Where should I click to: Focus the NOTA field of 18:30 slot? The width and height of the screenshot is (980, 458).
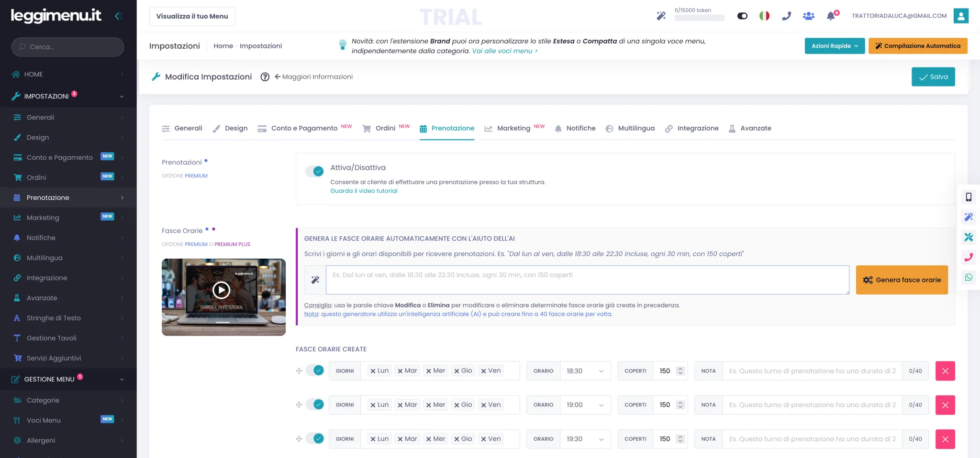pos(812,371)
